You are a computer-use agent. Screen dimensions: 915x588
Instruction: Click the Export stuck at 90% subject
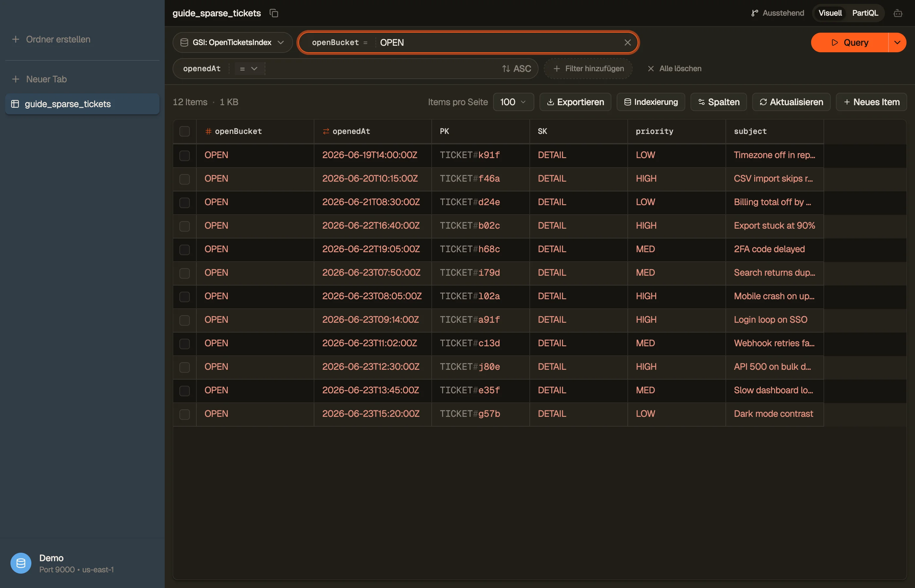[x=774, y=226]
